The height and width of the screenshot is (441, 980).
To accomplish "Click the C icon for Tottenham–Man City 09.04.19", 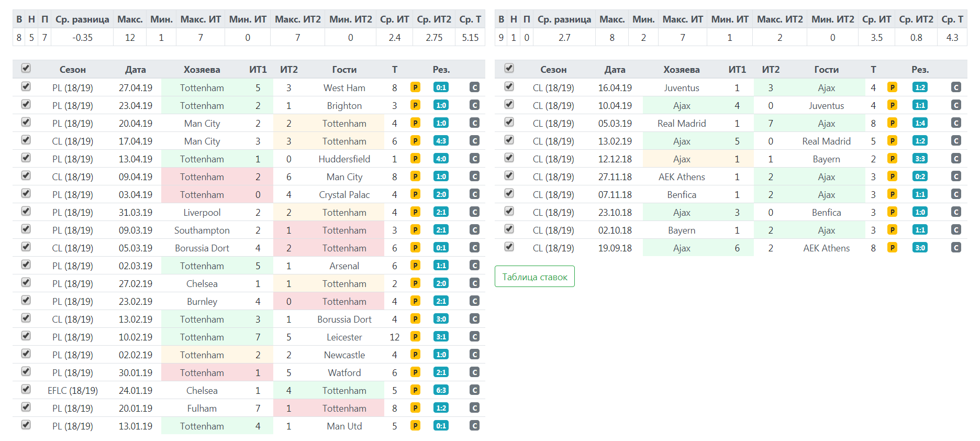I will tap(475, 177).
